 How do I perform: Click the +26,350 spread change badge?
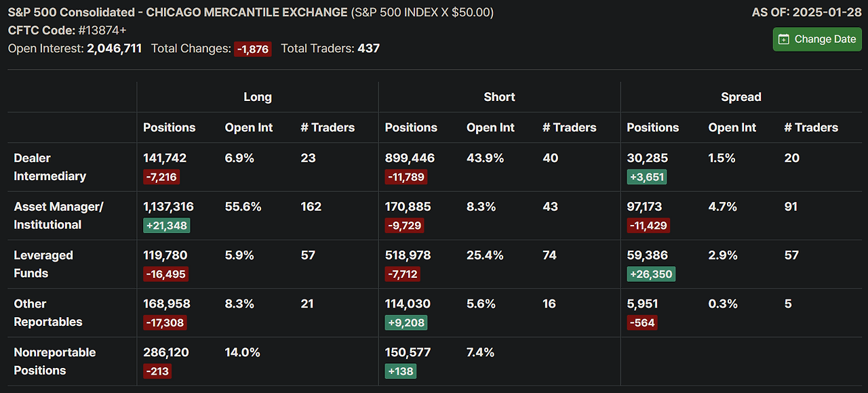click(x=650, y=274)
